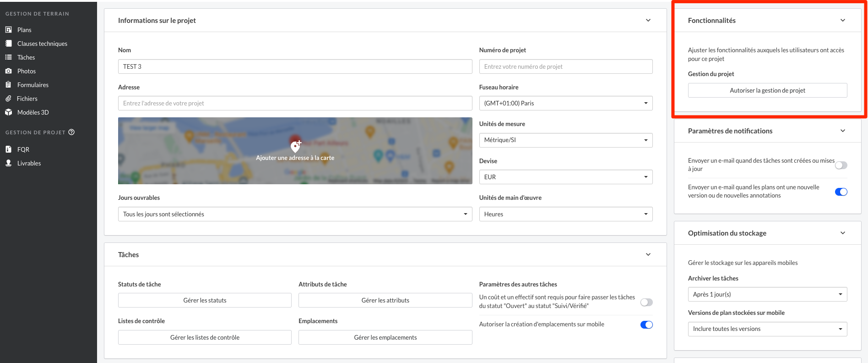Collapse Informations sur le projet section

648,20
